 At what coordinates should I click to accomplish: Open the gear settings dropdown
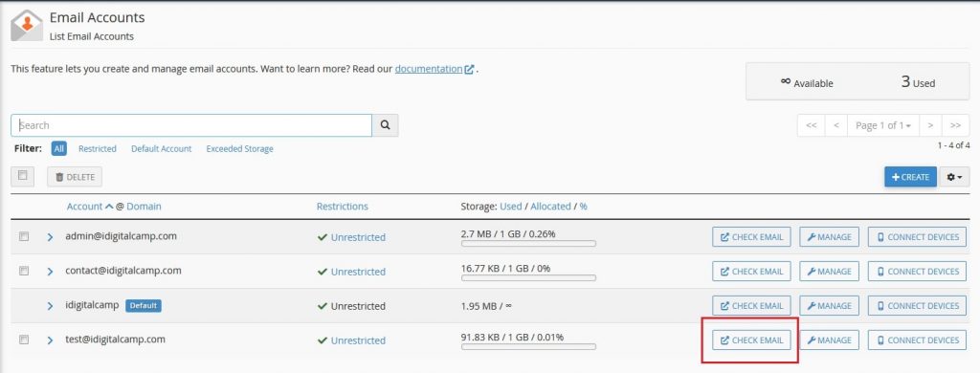click(954, 177)
